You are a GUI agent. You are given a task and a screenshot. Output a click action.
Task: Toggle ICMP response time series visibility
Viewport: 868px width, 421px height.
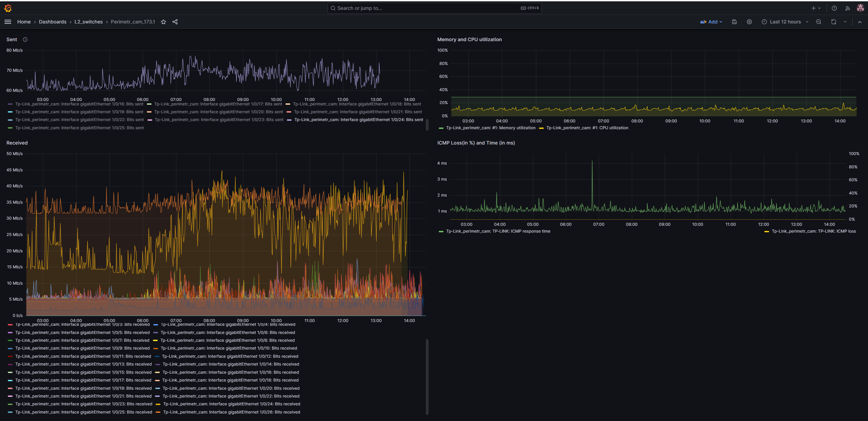click(498, 231)
